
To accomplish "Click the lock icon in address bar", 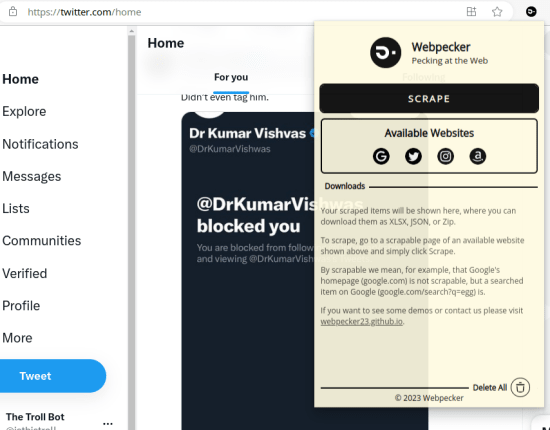I will click(x=13, y=12).
